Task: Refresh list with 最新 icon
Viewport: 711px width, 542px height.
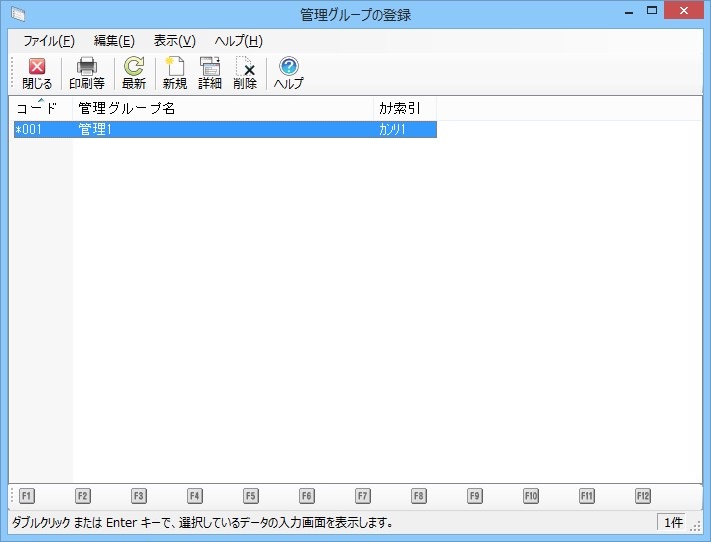Action: (134, 73)
